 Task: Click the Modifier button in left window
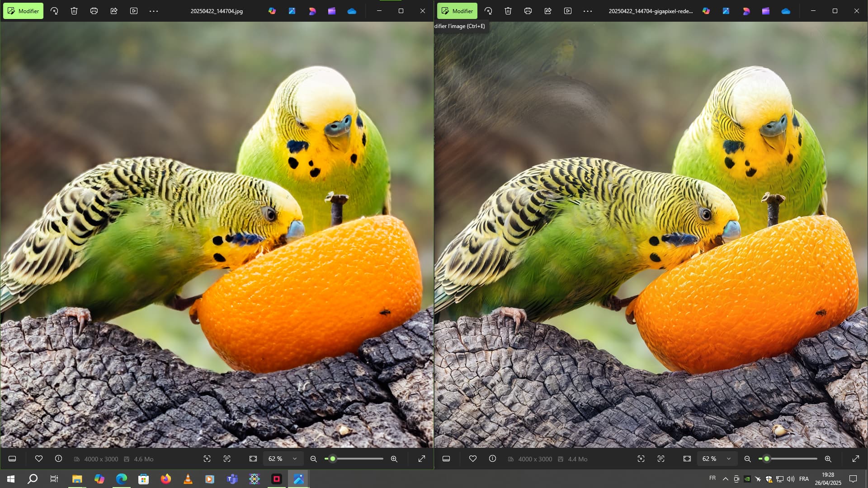pos(24,11)
